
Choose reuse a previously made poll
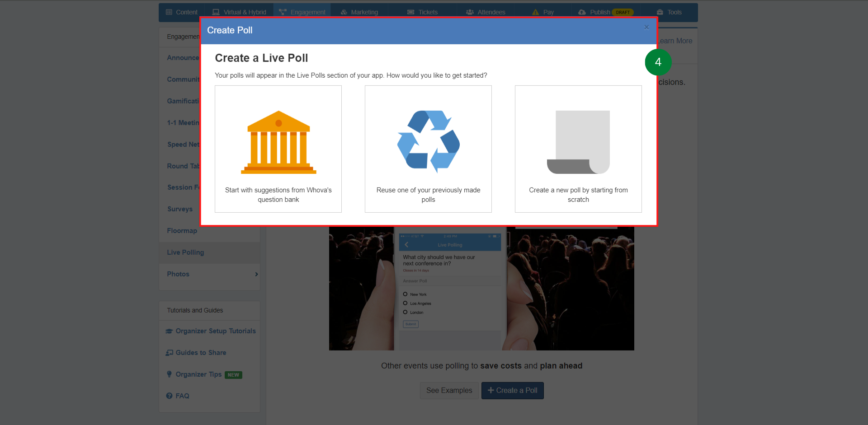tap(428, 149)
